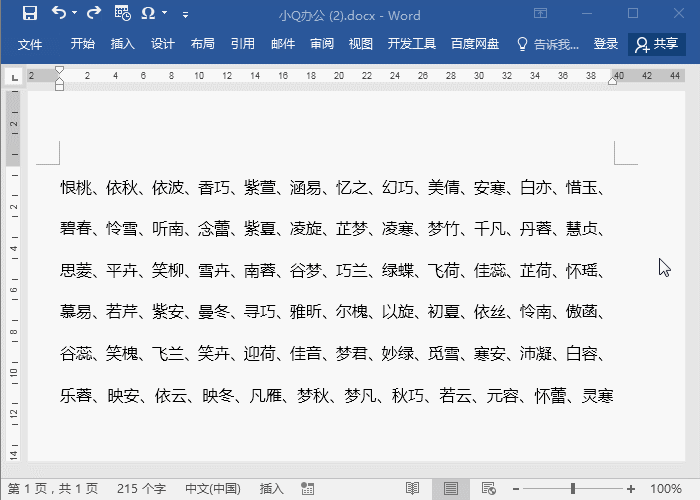Switch to Web Layout view icon
The image size is (700, 500).
click(488, 488)
